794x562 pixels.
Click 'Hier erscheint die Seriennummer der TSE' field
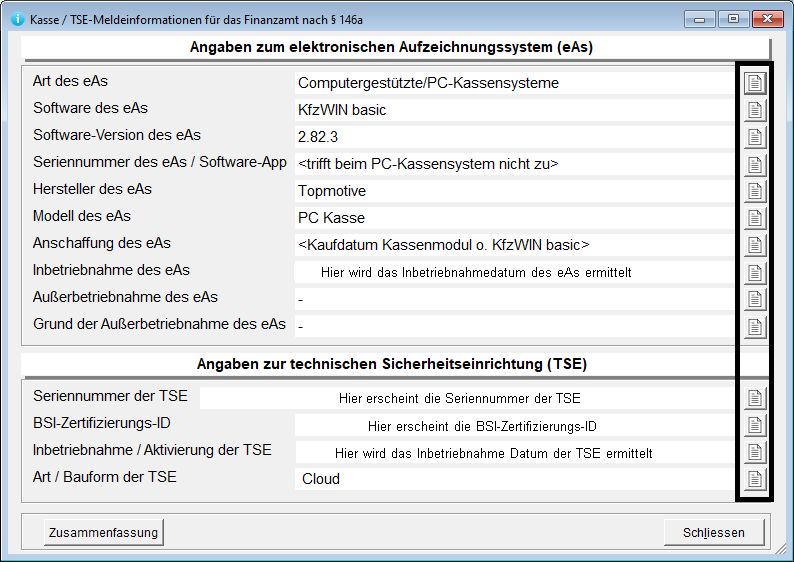tap(467, 398)
